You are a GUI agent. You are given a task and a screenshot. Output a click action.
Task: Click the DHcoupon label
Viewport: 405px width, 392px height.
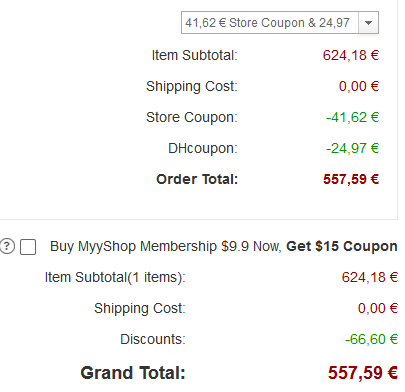pyautogui.click(x=203, y=148)
